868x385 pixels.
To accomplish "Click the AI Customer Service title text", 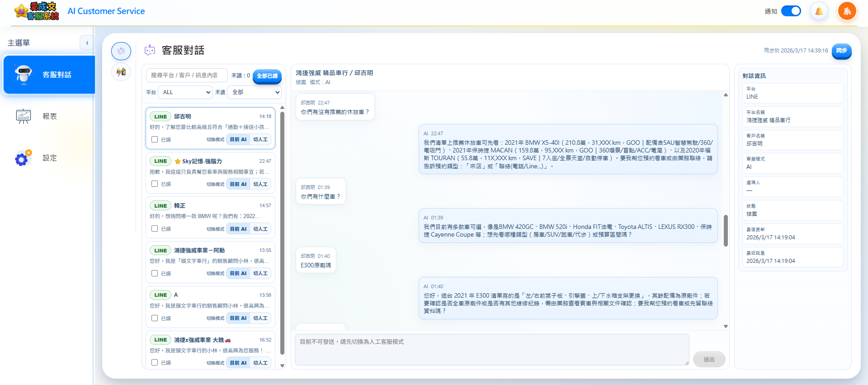I will 106,11.
